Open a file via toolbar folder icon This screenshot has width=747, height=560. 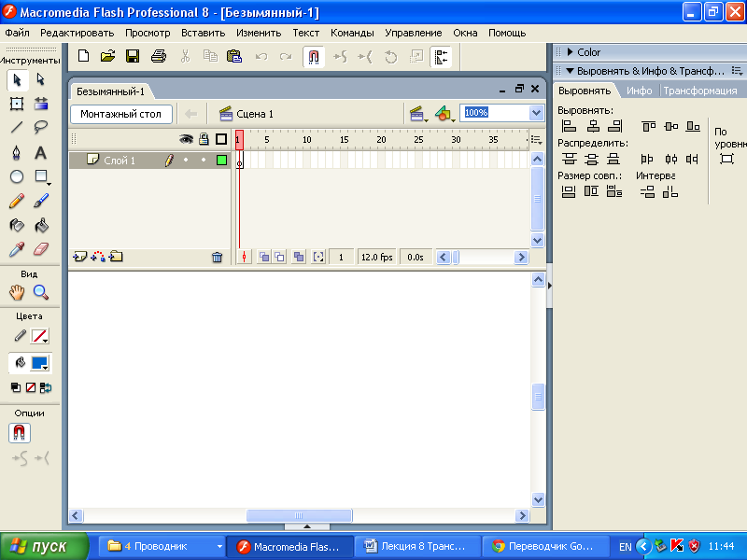[108, 56]
